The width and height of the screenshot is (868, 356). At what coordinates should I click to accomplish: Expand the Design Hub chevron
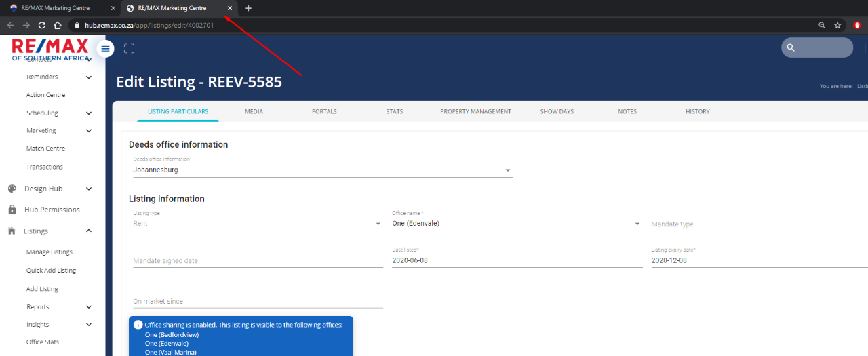tap(89, 189)
